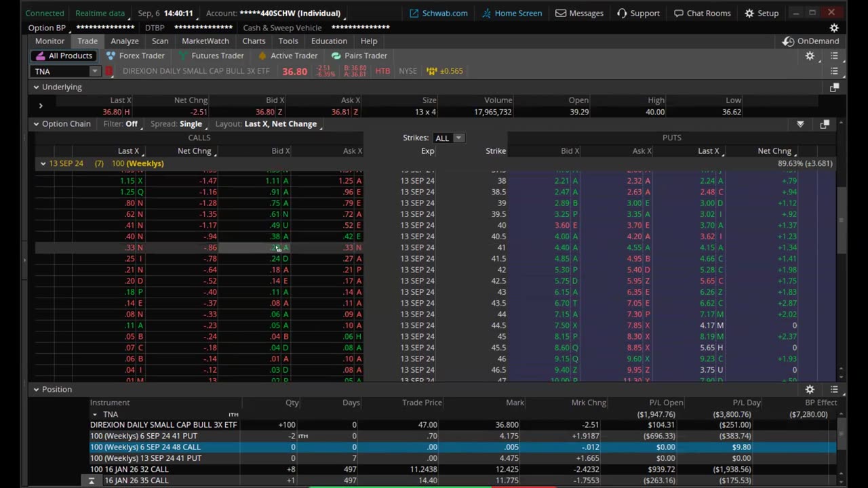Screen dimensions: 868x488
Task: Switch to the Charts tab
Action: click(x=254, y=41)
